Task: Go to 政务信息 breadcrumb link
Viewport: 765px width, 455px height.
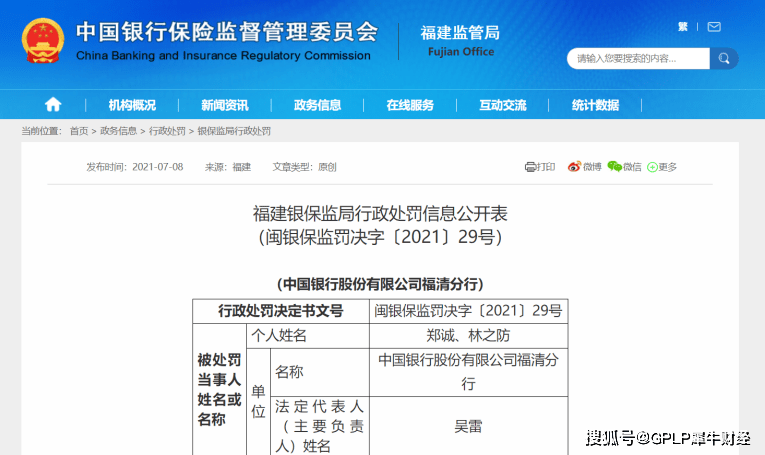Action: pyautogui.click(x=119, y=131)
